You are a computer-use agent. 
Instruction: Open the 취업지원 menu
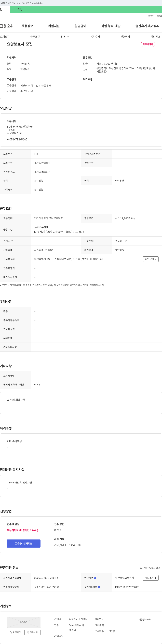pos(54,26)
